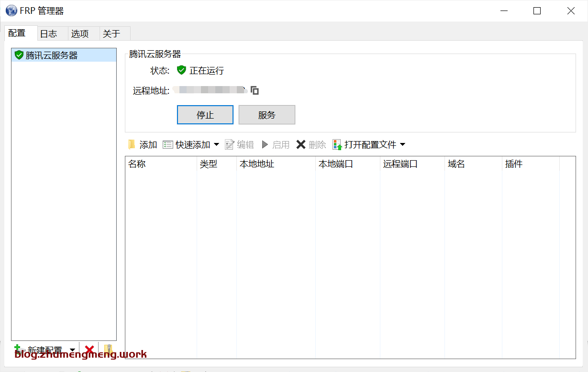
Task: Click the 停止 button
Action: tap(205, 115)
